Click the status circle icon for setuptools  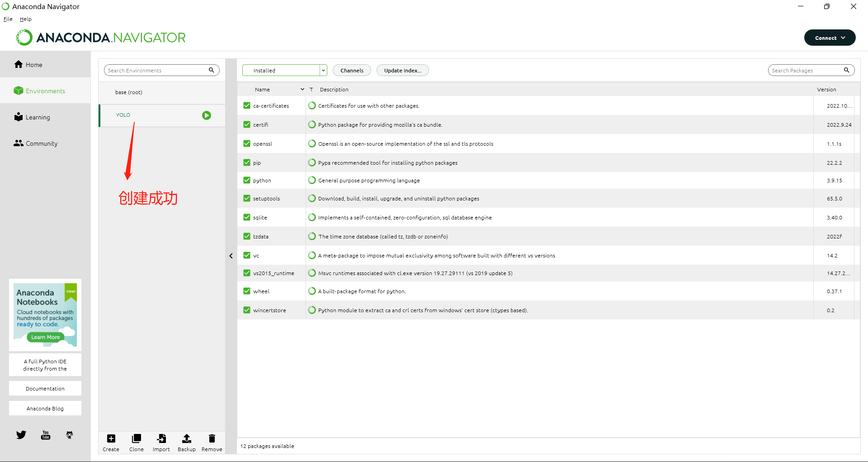coord(312,198)
